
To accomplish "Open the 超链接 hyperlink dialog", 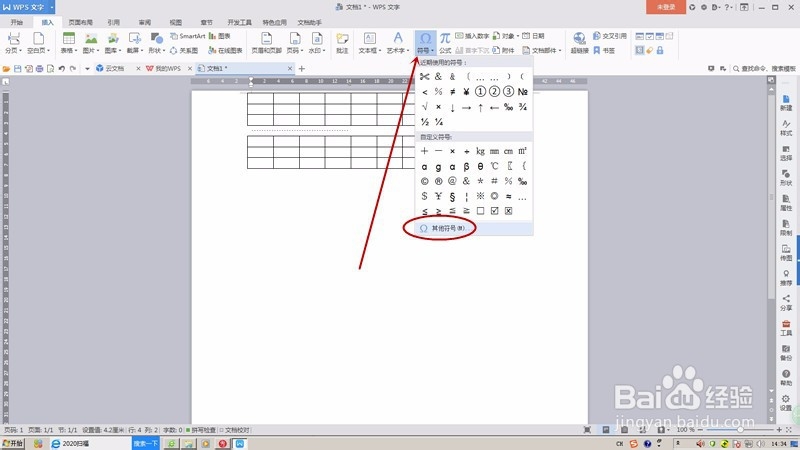I will coord(579,43).
